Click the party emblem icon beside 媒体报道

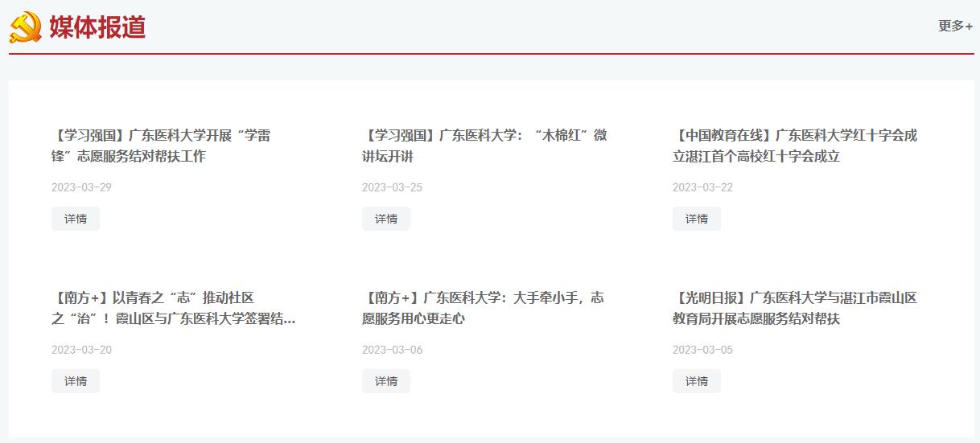(x=25, y=27)
